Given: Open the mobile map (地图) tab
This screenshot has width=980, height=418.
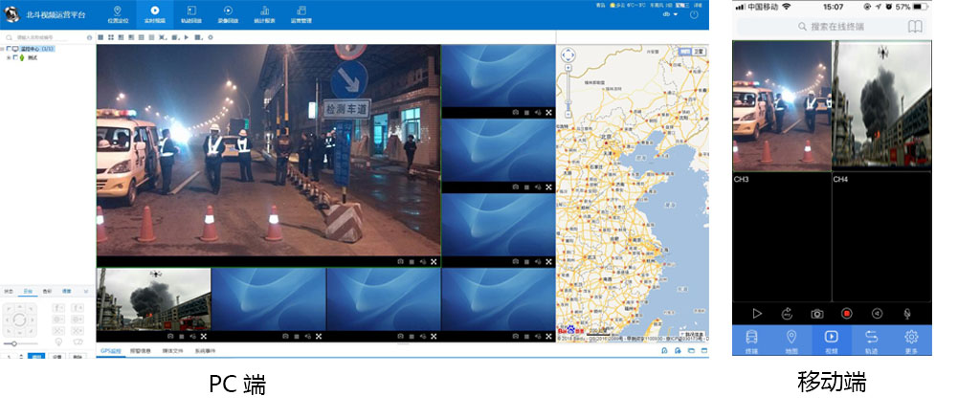Looking at the screenshot, I should [x=791, y=341].
